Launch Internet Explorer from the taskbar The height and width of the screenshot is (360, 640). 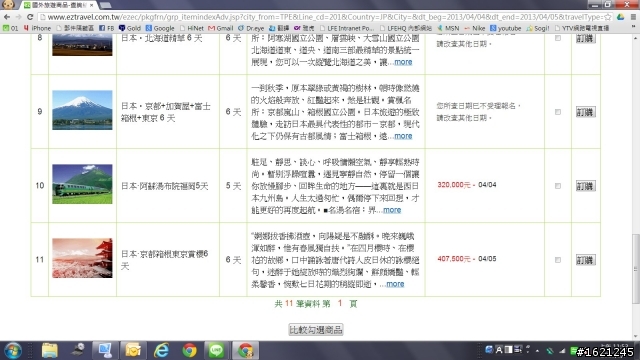(162, 351)
